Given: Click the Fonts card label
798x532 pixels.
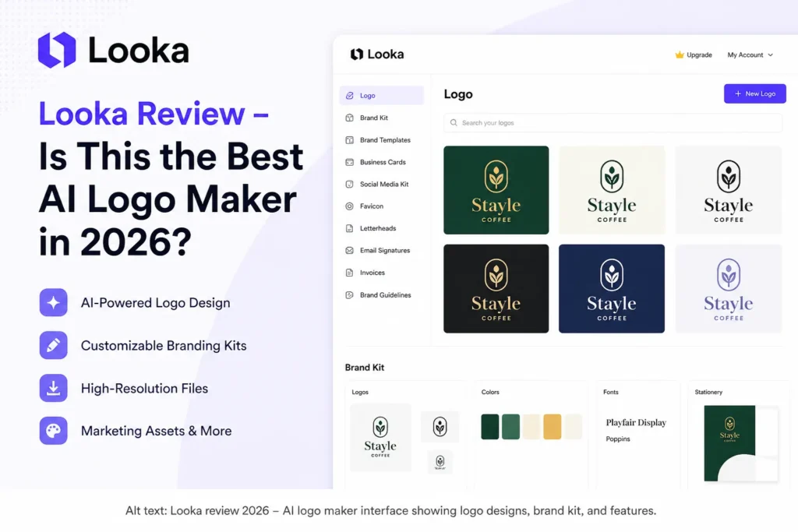Looking at the screenshot, I should pos(611,392).
